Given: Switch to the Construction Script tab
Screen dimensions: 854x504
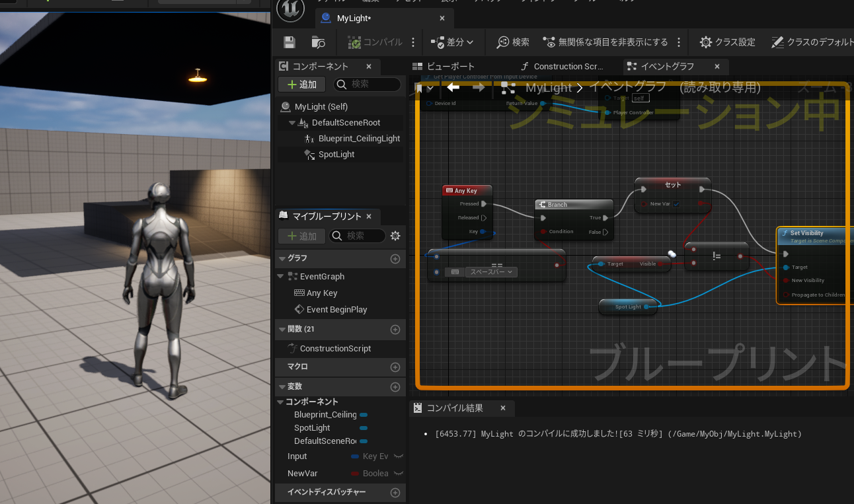Looking at the screenshot, I should click(562, 66).
